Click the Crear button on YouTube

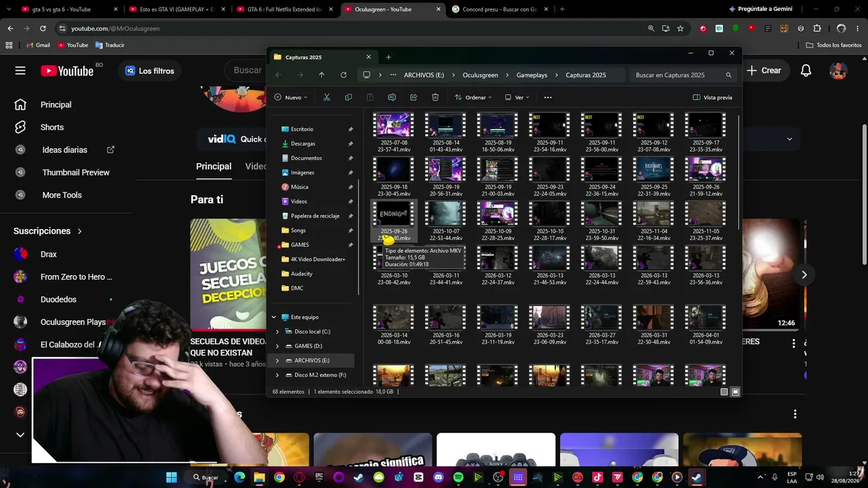coord(764,70)
